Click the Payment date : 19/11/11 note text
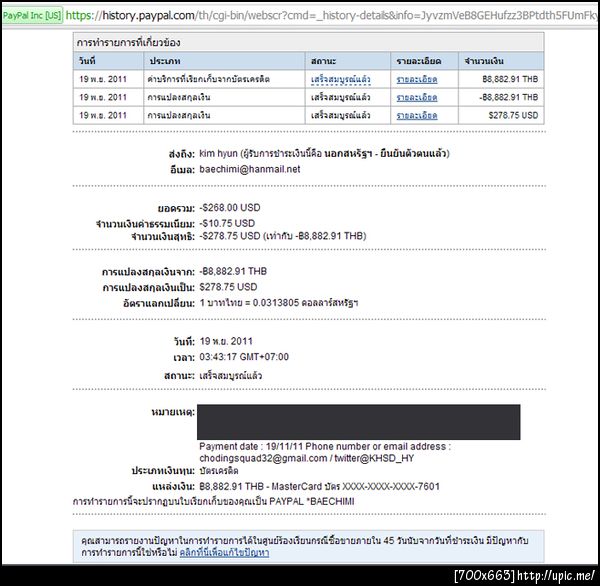 pos(251,446)
